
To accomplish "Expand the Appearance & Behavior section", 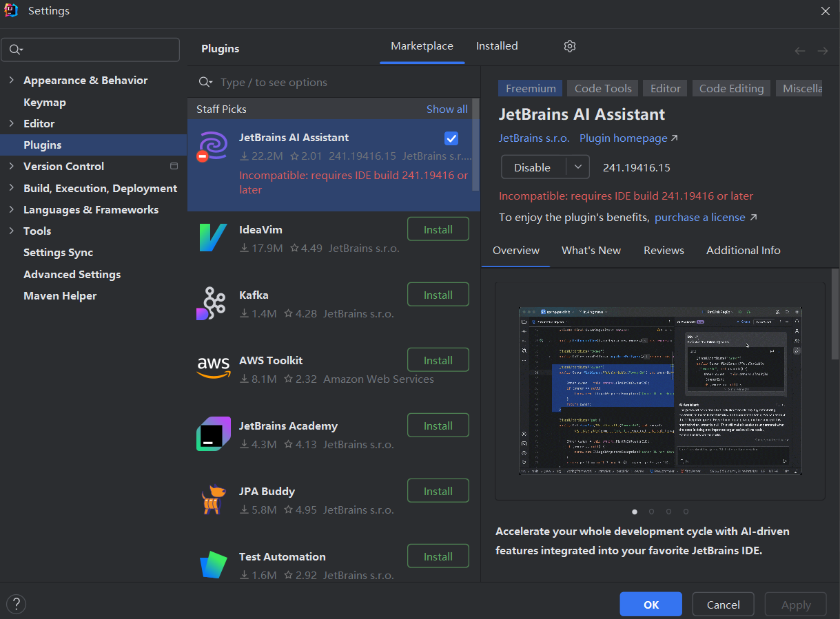I will tap(11, 81).
